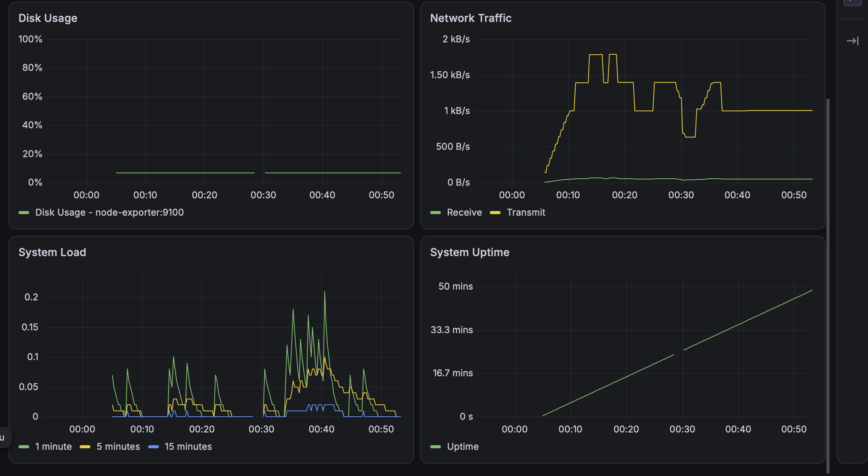
Task: Click the 80% label on Disk Usage axis
Action: [x=32, y=67]
